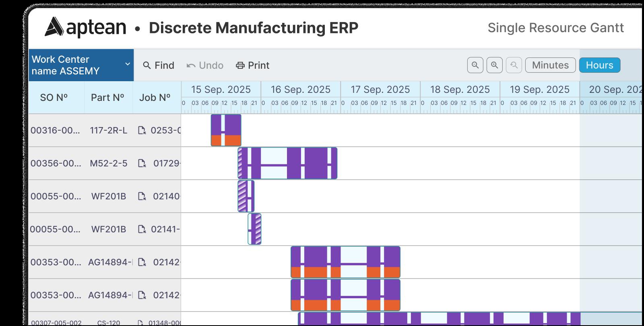Select the 16 Sep. 2025 date header
Image resolution: width=644 pixels, height=326 pixels.
(301, 89)
